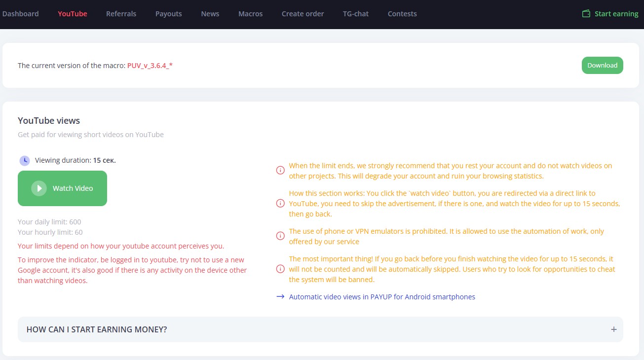Open the Dashboard menu item

click(20, 14)
